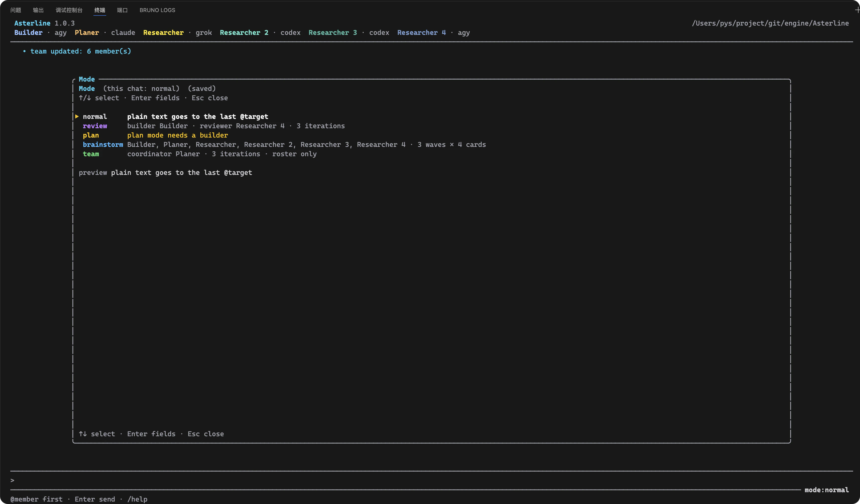Screen dimensions: 860x504
Task: Select the plan mode row
Action: coord(432,135)
